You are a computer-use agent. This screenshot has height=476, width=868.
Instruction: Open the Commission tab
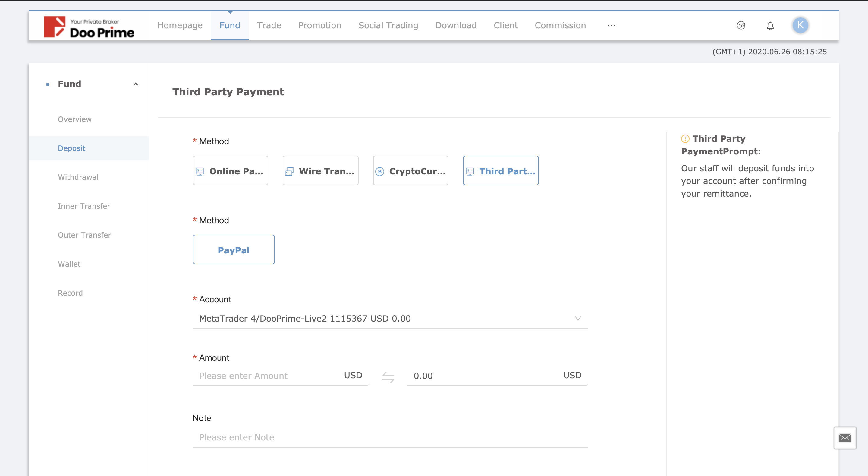point(560,26)
